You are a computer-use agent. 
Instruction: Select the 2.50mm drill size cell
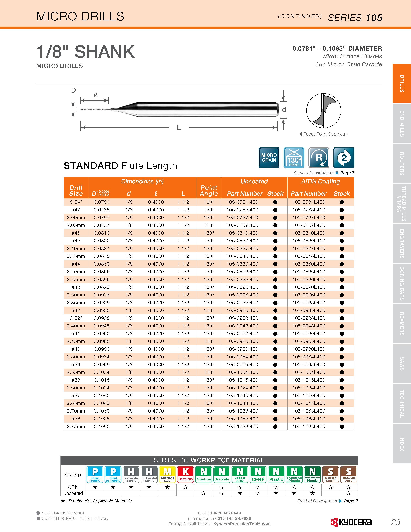[x=76, y=357]
